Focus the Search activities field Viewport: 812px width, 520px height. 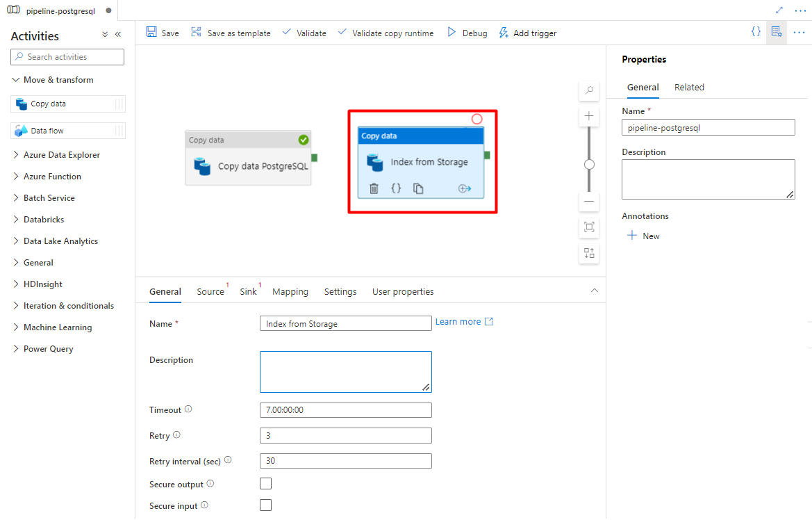point(67,57)
